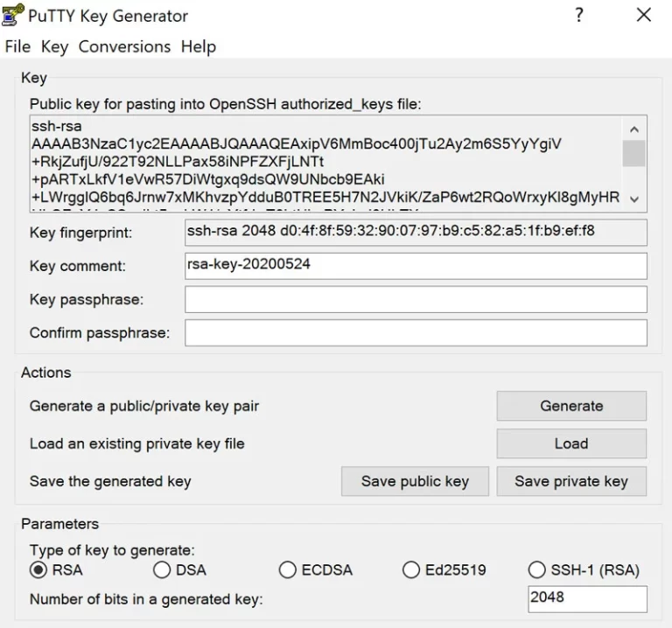Viewport: 672px width, 628px height.
Task: Open the Conversions menu
Action: pos(124,46)
